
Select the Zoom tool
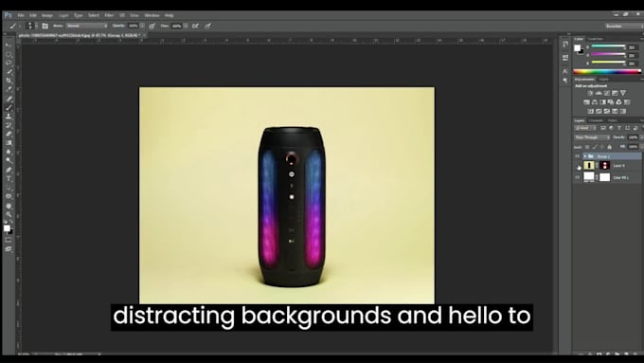[9, 214]
